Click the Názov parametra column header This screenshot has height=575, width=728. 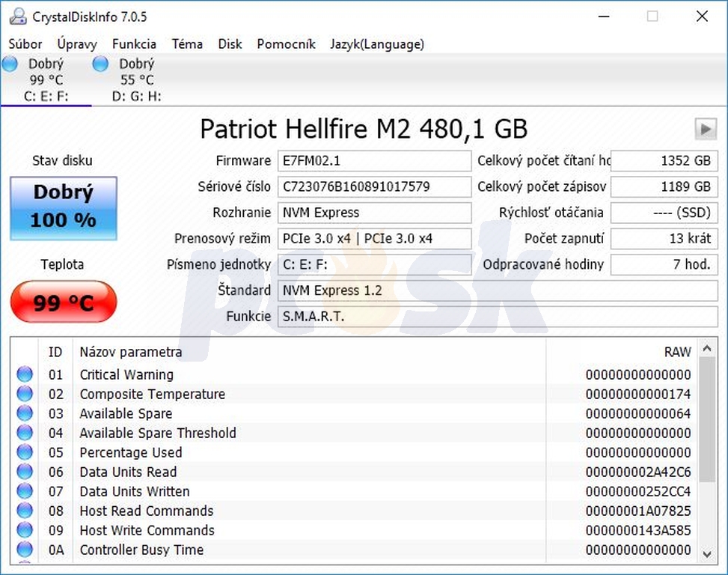[130, 352]
